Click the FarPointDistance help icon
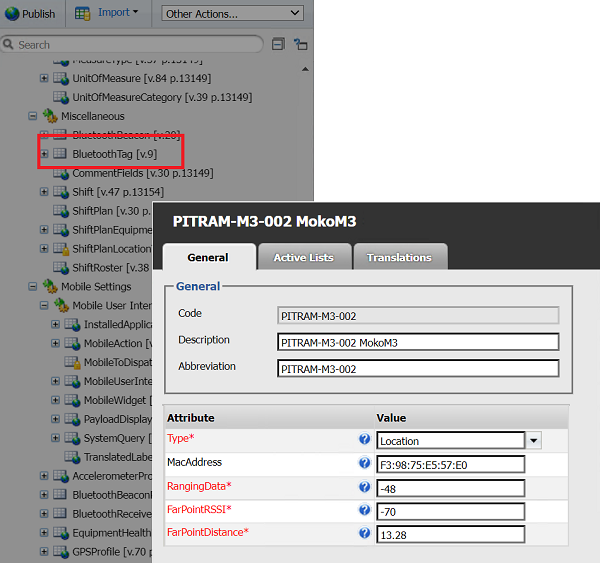This screenshot has width=600, height=563. [364, 533]
